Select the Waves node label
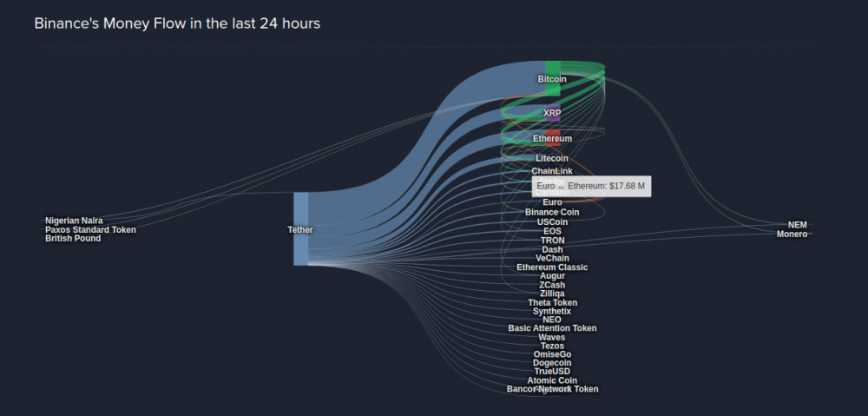 (x=552, y=337)
